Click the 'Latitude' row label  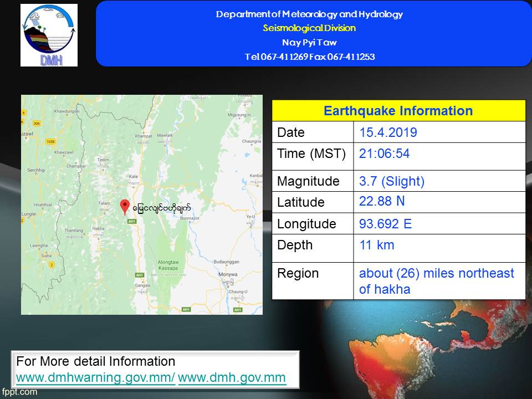[300, 202]
